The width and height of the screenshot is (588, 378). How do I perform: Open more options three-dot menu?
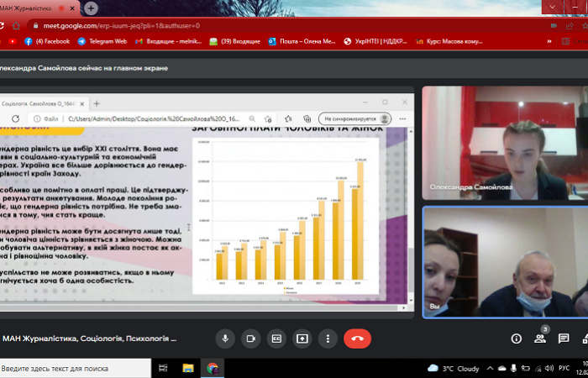tap(328, 339)
